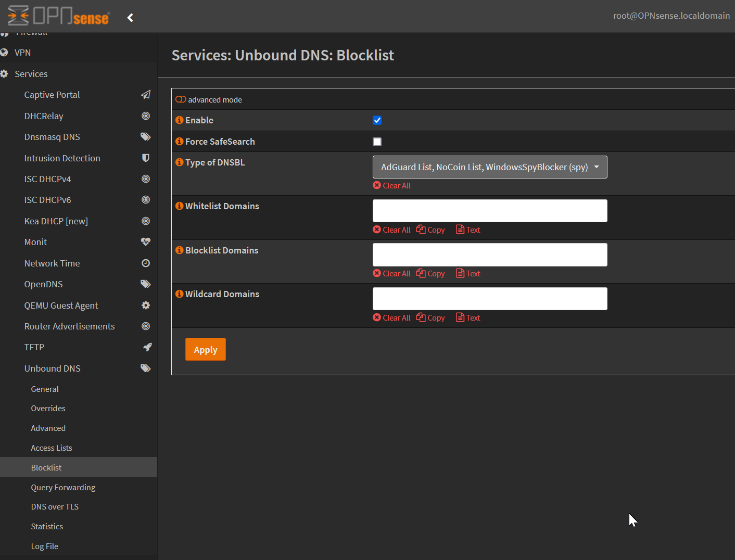Click the OpenDNS tags icon
Image resolution: width=735 pixels, height=560 pixels.
(146, 284)
